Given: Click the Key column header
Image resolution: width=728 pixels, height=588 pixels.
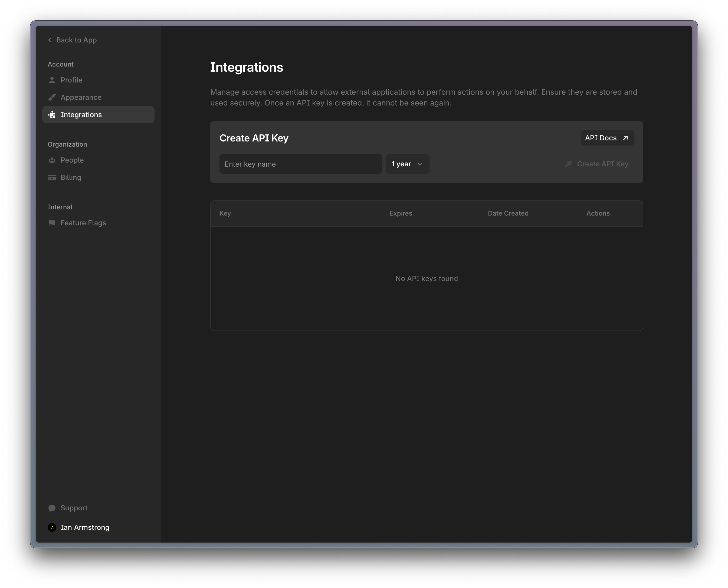Looking at the screenshot, I should click(225, 213).
